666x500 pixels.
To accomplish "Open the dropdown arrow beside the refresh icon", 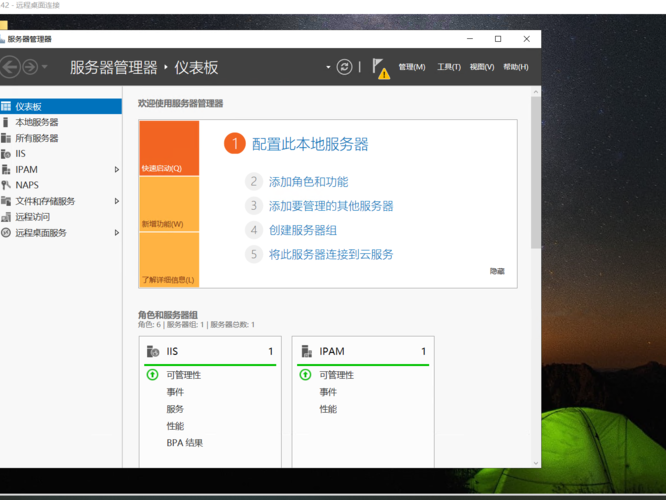I will click(x=328, y=67).
